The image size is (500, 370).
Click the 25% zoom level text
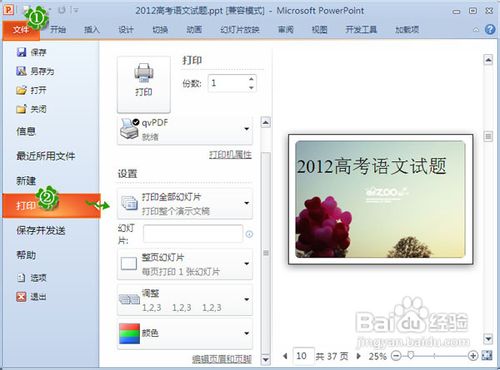(x=378, y=356)
